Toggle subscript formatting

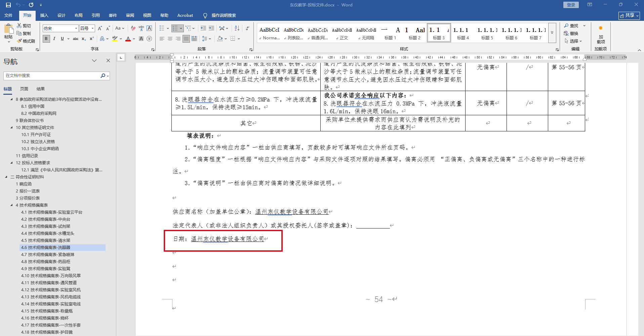[84, 39]
